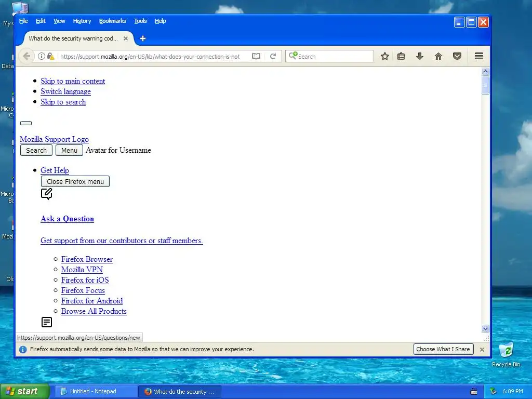Open a new tab with the plus button
The image size is (532, 399).
click(x=143, y=38)
